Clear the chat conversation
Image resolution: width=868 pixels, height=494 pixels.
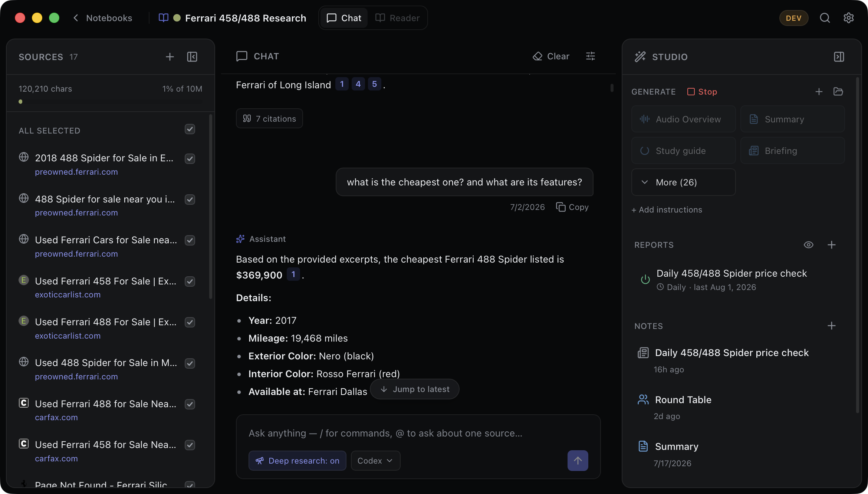click(551, 56)
